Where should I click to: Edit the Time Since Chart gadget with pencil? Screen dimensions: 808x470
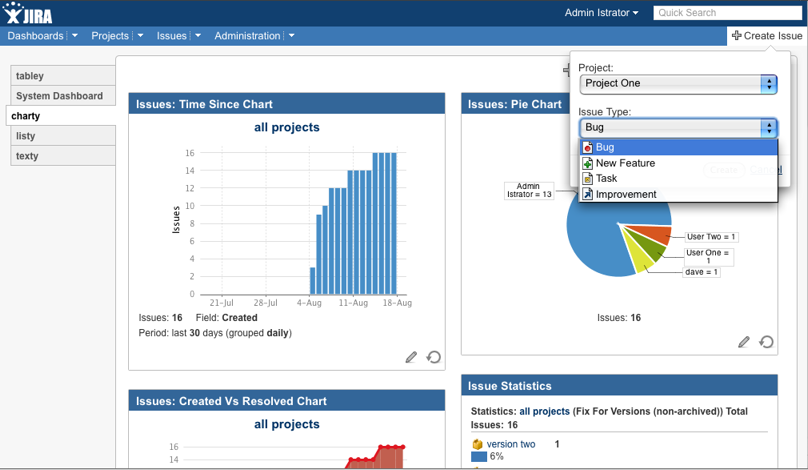pyautogui.click(x=411, y=357)
